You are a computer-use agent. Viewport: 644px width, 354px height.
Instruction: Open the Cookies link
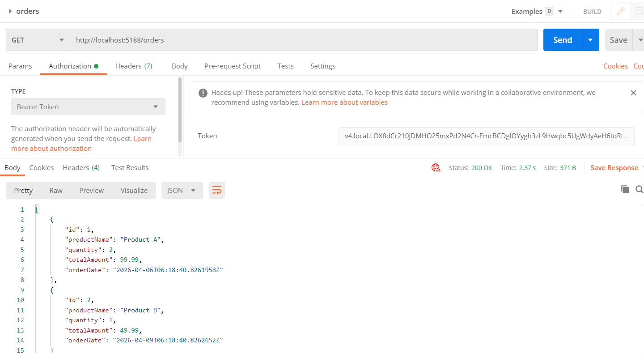(615, 66)
